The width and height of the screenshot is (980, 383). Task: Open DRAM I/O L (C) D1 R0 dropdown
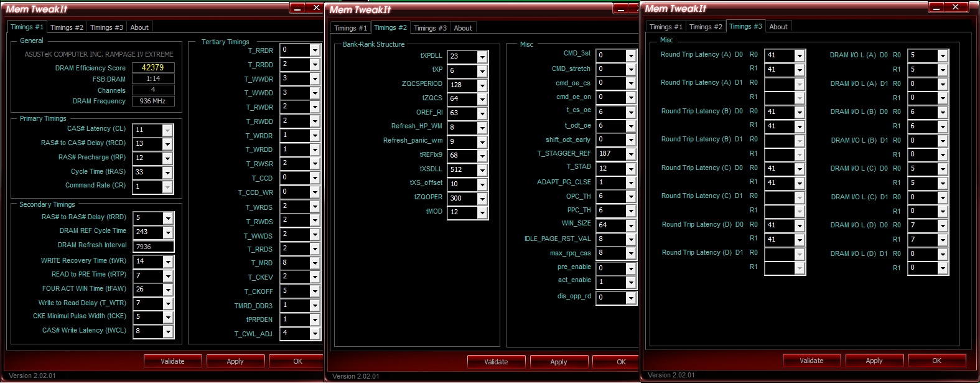click(943, 197)
